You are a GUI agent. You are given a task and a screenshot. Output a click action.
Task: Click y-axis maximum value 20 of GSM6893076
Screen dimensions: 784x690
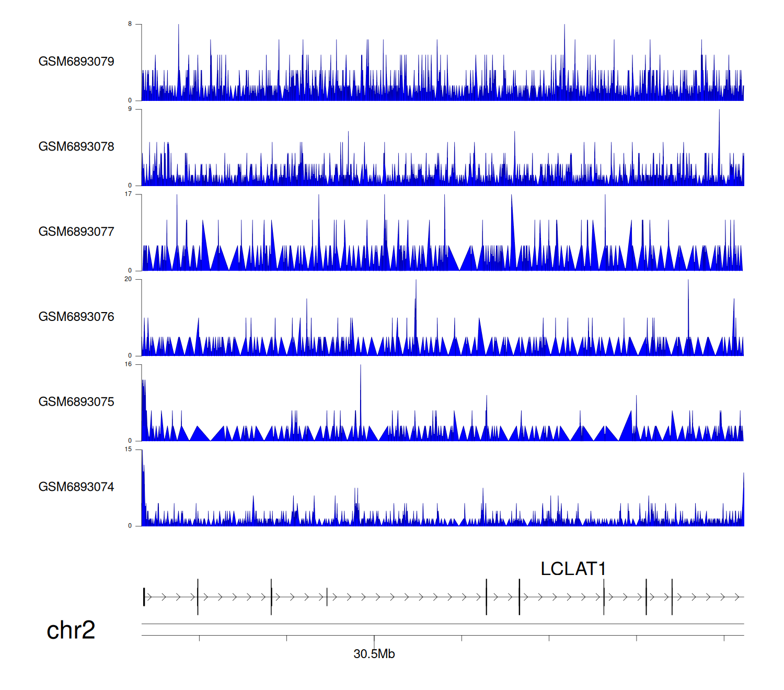(x=128, y=279)
